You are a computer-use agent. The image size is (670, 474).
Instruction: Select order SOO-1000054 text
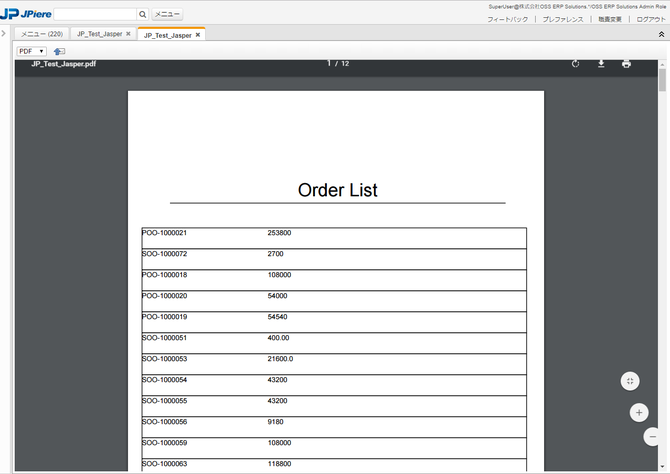coord(165,380)
